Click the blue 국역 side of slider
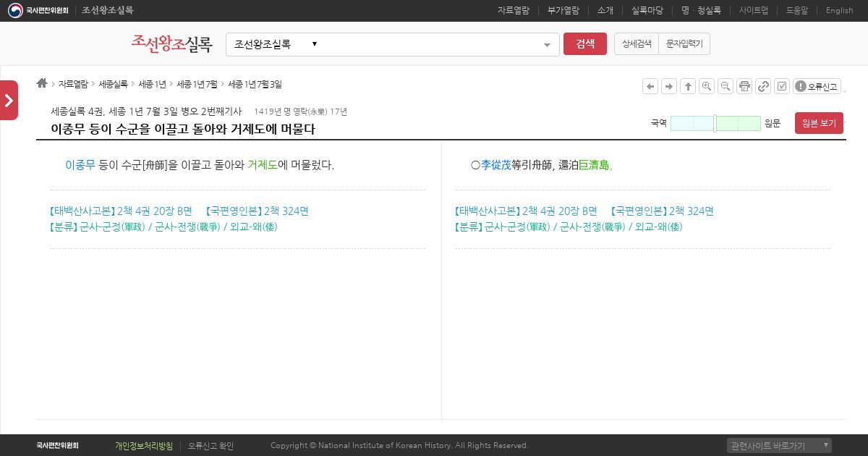 692,123
